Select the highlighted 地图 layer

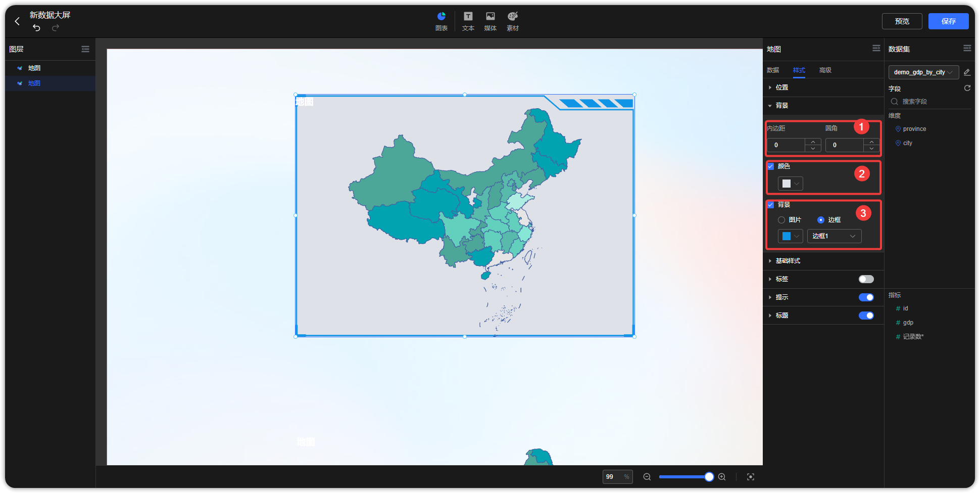pyautogui.click(x=50, y=83)
